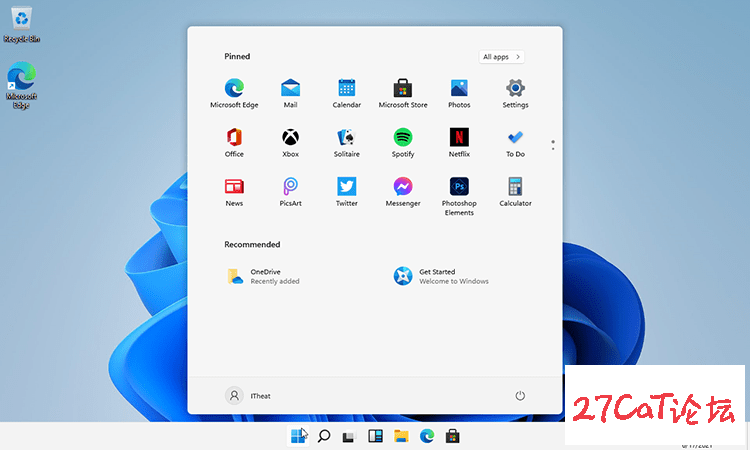750x450 pixels.
Task: Open the ITheat user account menu
Action: click(248, 395)
